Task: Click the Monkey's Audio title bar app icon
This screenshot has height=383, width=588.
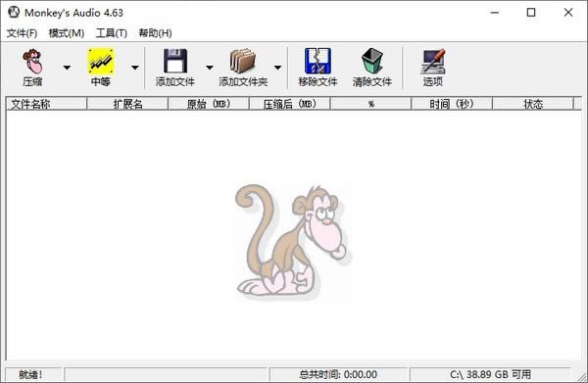Action: pos(14,12)
